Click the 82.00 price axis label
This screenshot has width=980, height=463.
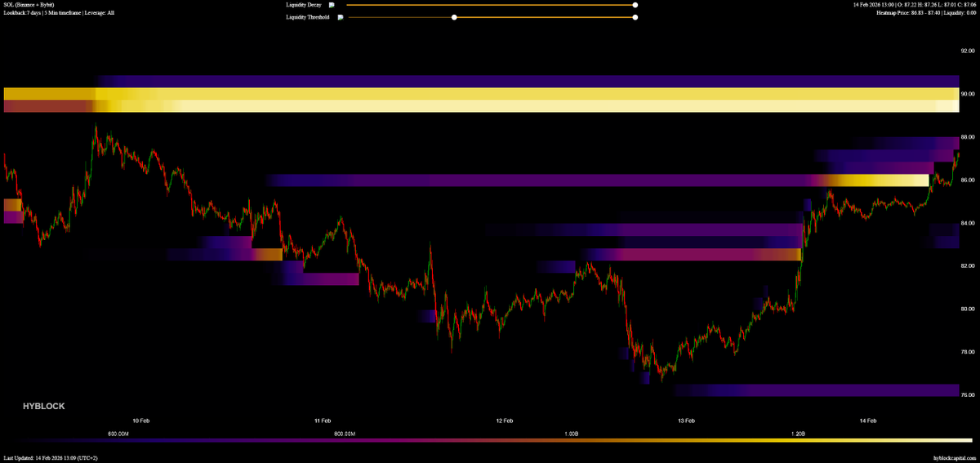coord(969,266)
